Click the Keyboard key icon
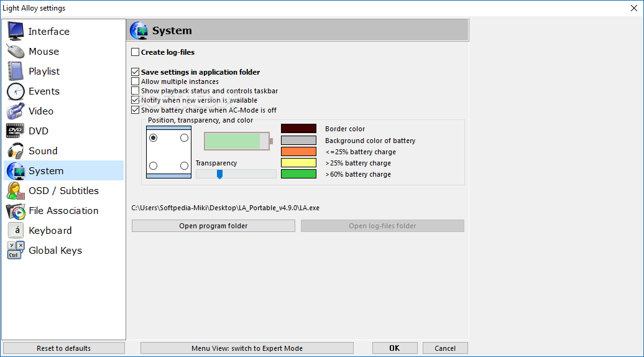 click(x=16, y=231)
